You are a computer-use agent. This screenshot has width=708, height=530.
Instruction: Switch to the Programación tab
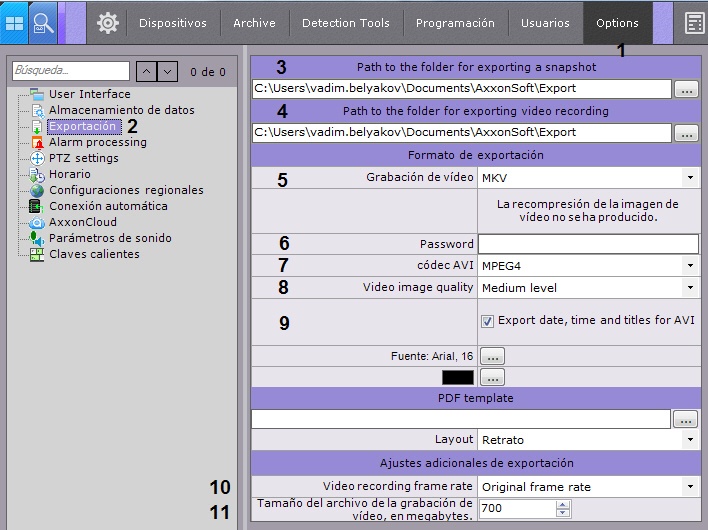455,23
